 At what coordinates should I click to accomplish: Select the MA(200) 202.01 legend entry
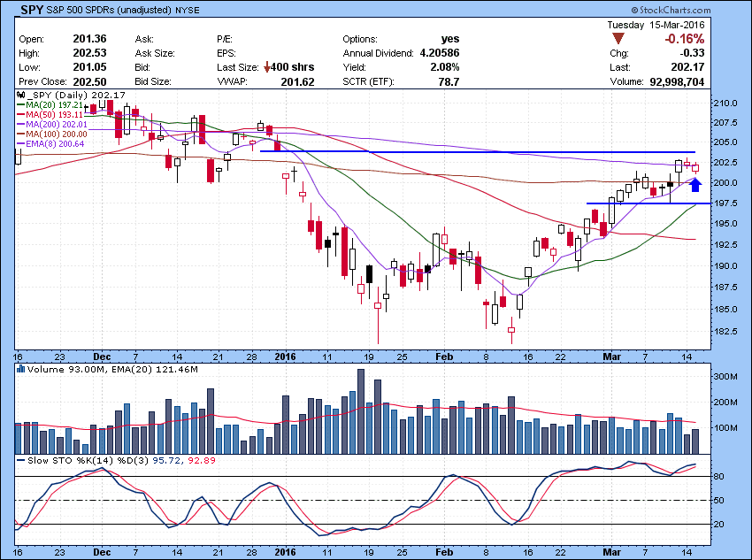(x=52, y=124)
